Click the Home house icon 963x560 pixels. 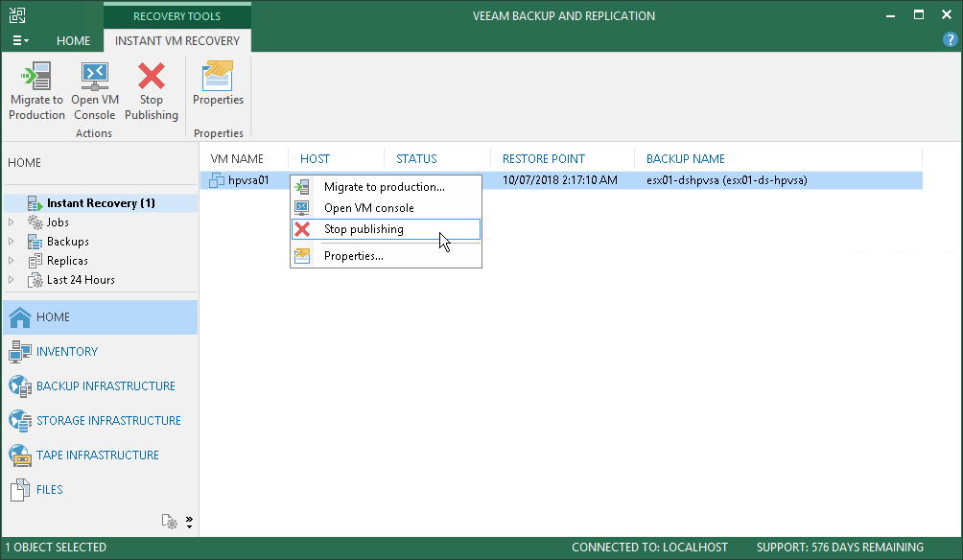tap(19, 317)
